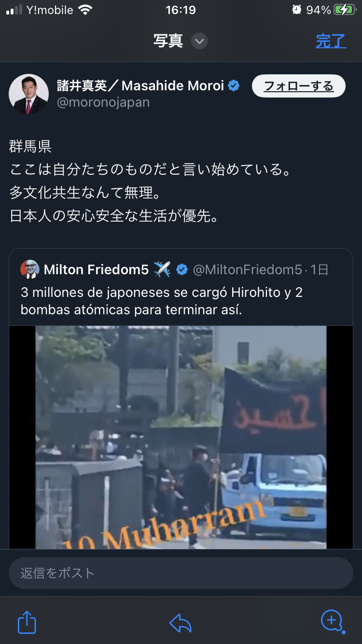Tap the magnifier plus zoom icon
This screenshot has height=644, width=362.
(333, 621)
